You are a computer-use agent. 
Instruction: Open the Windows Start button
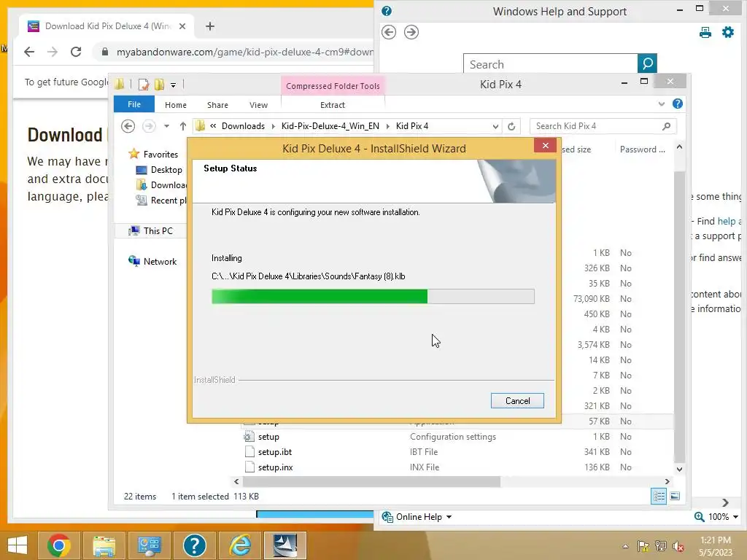click(x=18, y=545)
